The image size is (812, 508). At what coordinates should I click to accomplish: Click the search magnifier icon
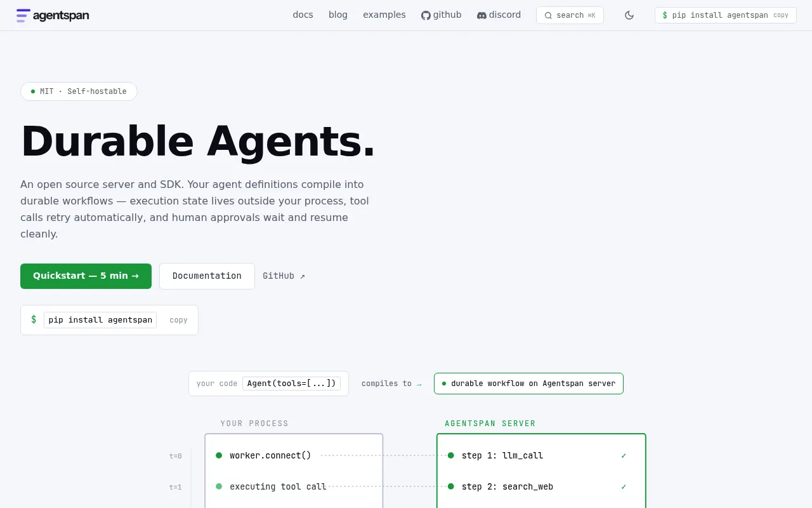(548, 15)
